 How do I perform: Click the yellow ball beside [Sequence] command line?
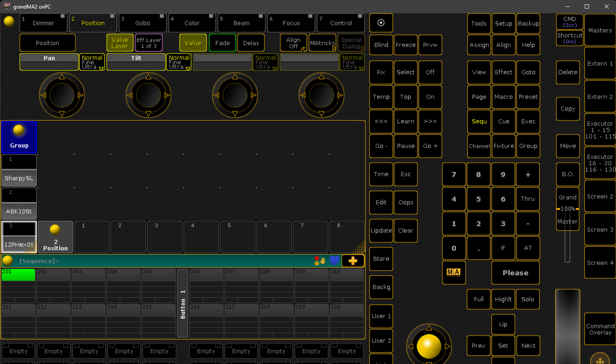[8, 260]
